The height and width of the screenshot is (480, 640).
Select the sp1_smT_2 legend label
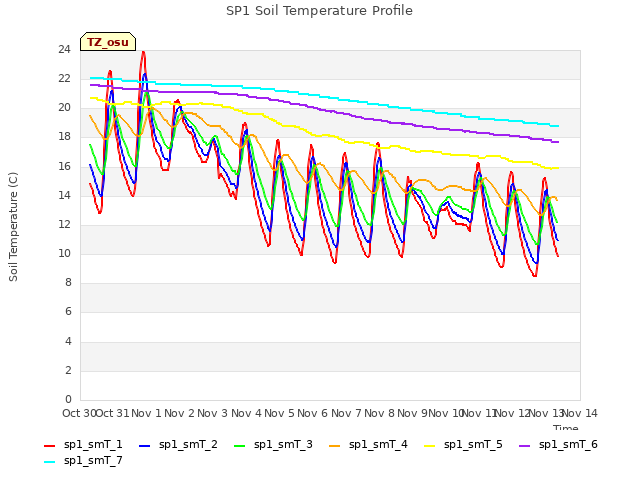coord(188,444)
